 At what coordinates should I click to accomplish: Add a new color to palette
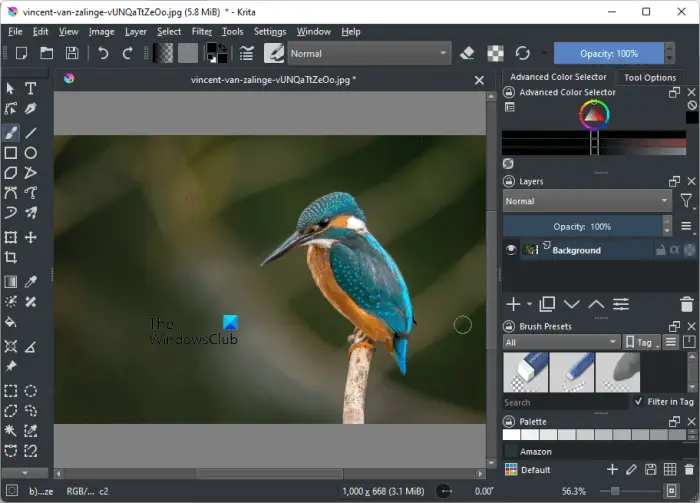[x=612, y=469]
